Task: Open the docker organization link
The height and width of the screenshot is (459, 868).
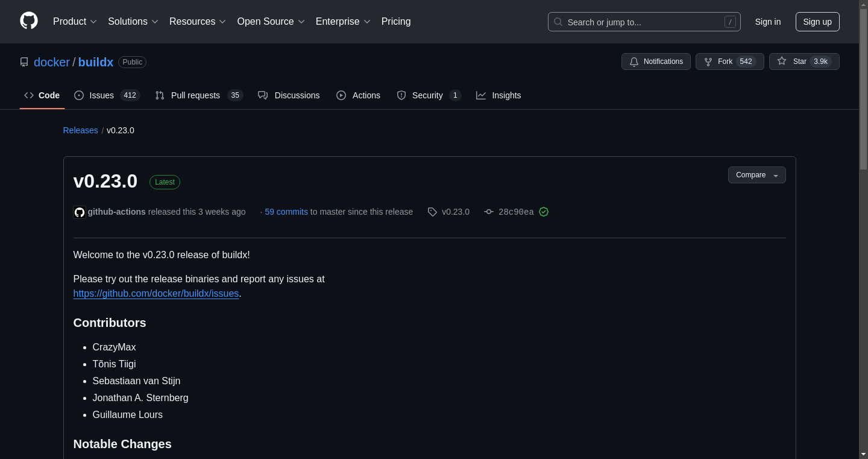Action: pos(52,62)
